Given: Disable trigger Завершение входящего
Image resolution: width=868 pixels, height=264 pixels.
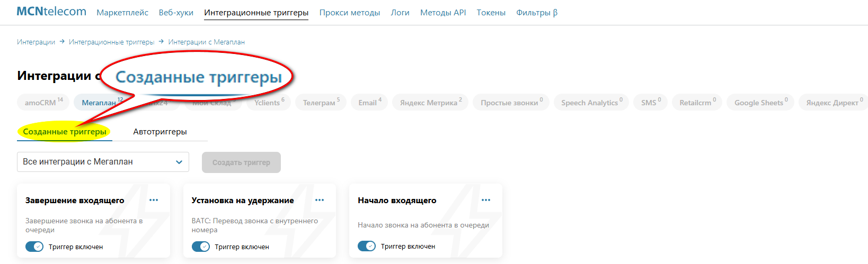Looking at the screenshot, I should coord(34,247).
